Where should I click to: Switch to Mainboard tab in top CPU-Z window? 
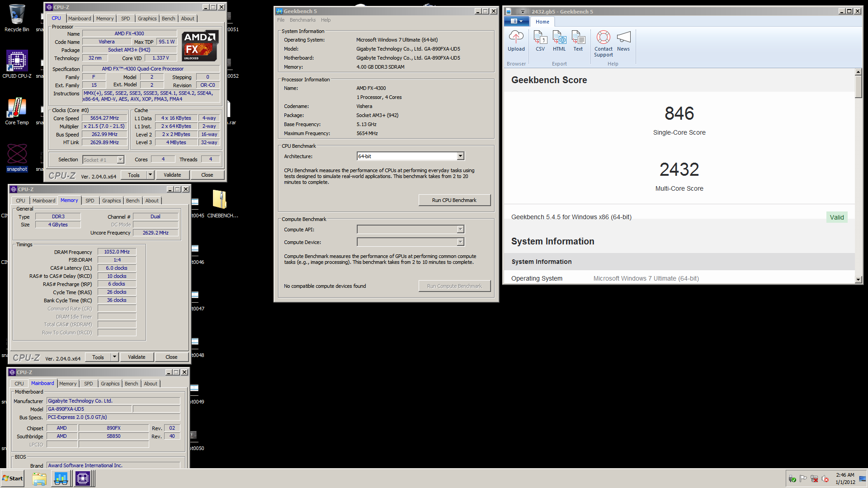(x=80, y=19)
